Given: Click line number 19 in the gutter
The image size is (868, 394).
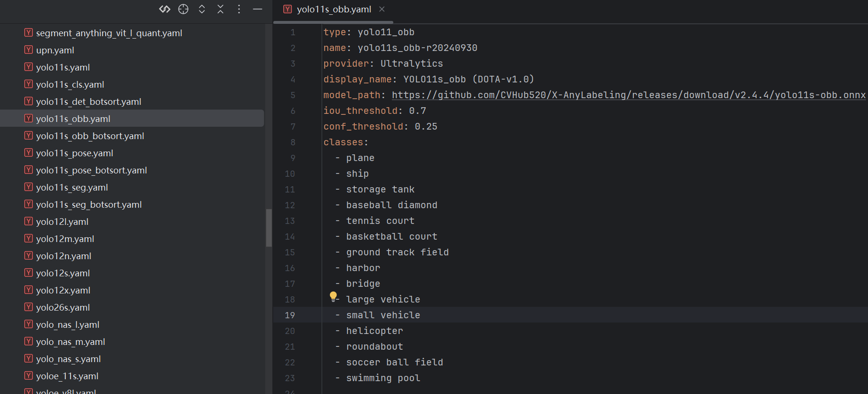Looking at the screenshot, I should tap(290, 315).
